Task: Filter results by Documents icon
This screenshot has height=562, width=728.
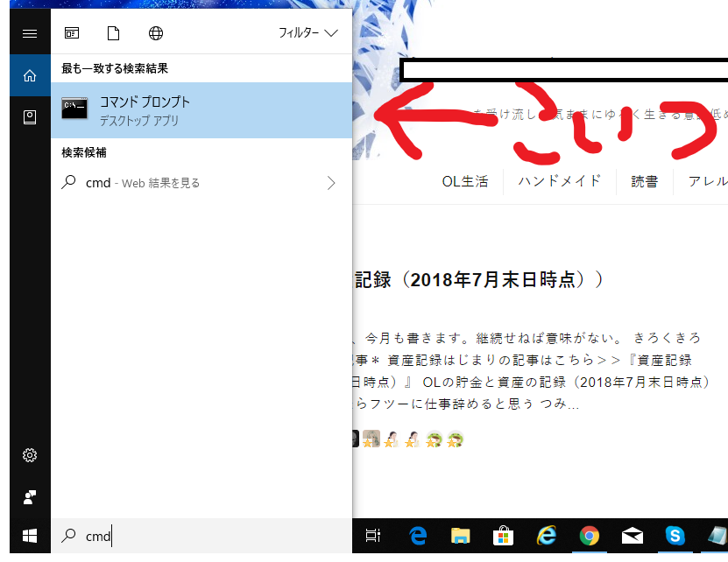Action: [113, 33]
